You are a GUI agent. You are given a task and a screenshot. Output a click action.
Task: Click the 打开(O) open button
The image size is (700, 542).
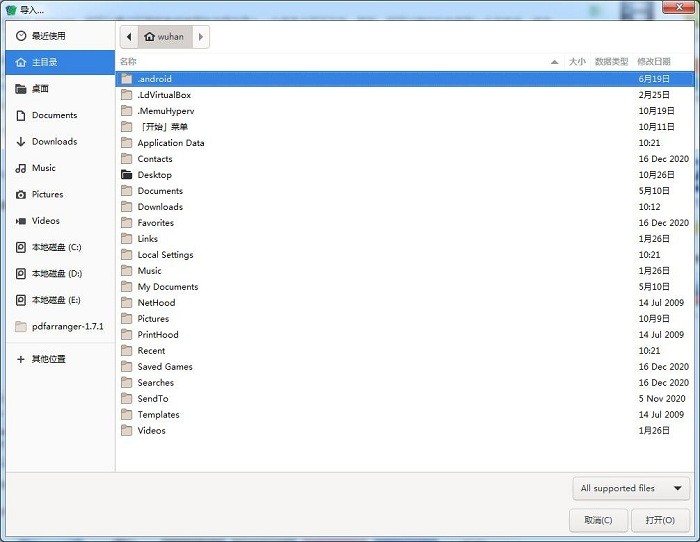660,520
